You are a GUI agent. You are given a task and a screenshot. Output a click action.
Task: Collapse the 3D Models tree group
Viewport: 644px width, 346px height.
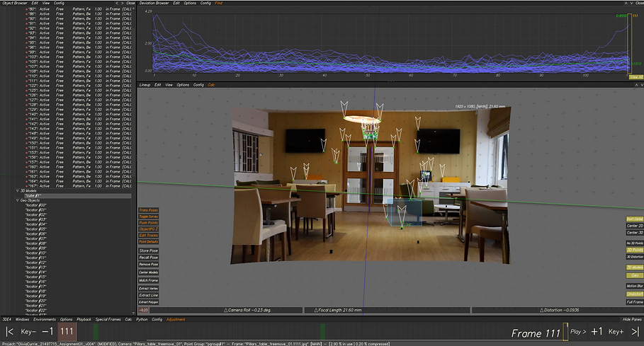click(x=18, y=190)
